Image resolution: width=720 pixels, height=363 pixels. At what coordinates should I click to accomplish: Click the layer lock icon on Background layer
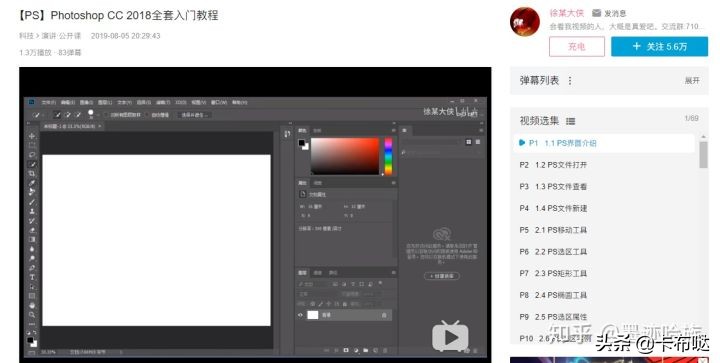(x=384, y=315)
